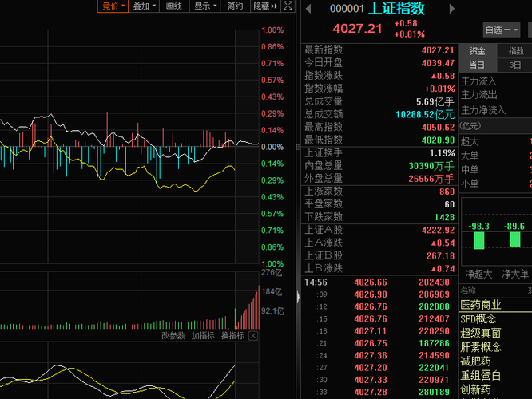Click the 净超大 bar labeled -98.3
Image resolution: width=532 pixels, height=399 pixels.
[x=479, y=240]
